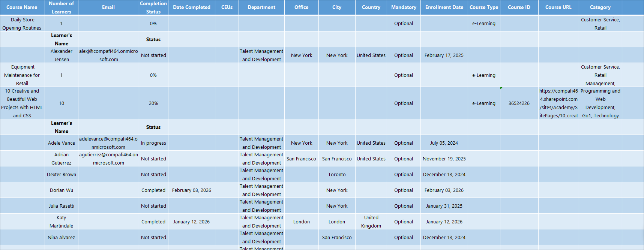This screenshot has height=250, width=644.
Task: Click the Katy Martindale name cell
Action: pos(62,222)
